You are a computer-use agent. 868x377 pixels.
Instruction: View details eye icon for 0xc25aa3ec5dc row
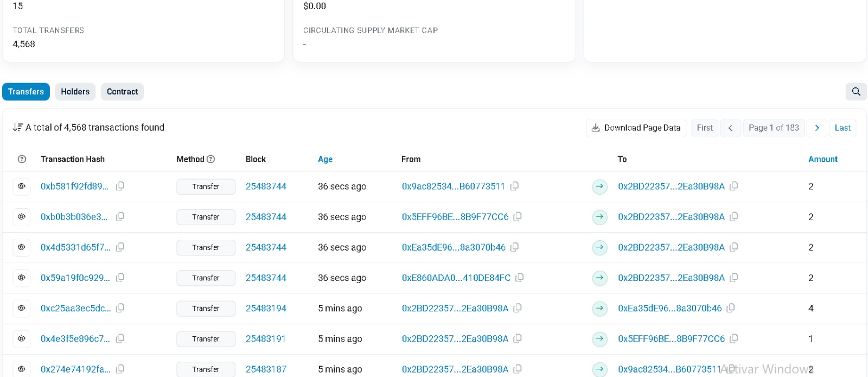tap(22, 308)
